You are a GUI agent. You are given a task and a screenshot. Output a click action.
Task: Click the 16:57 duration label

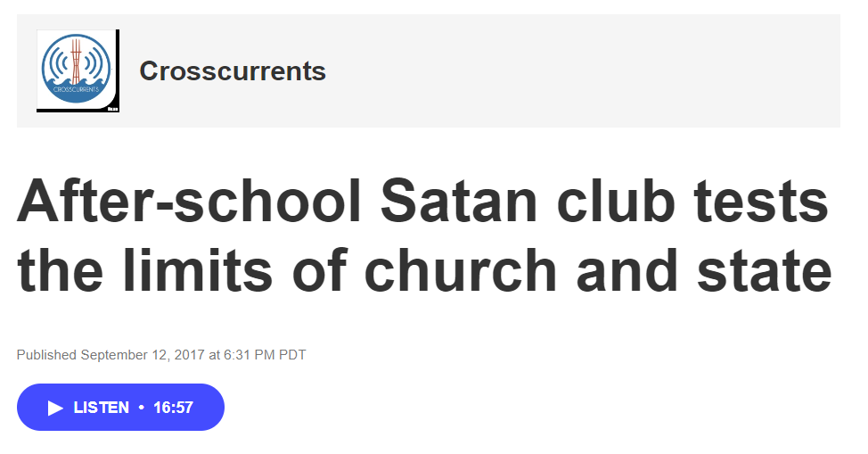pyautogui.click(x=174, y=408)
